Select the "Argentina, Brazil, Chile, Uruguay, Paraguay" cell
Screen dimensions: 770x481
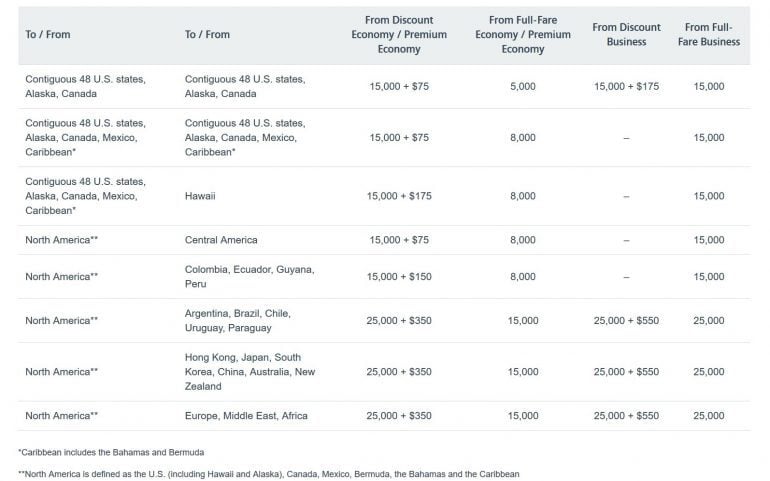(x=242, y=320)
